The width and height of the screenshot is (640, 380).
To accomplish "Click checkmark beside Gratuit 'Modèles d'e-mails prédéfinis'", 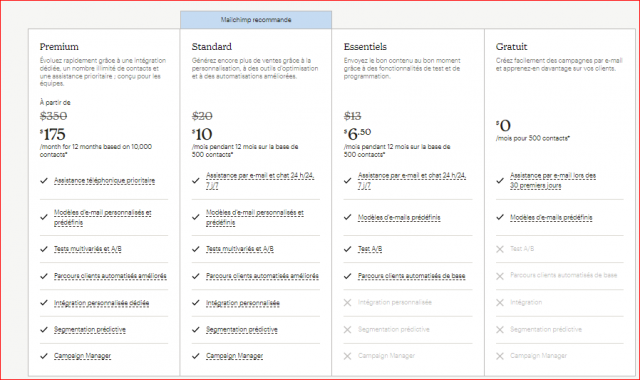I will pyautogui.click(x=500, y=217).
